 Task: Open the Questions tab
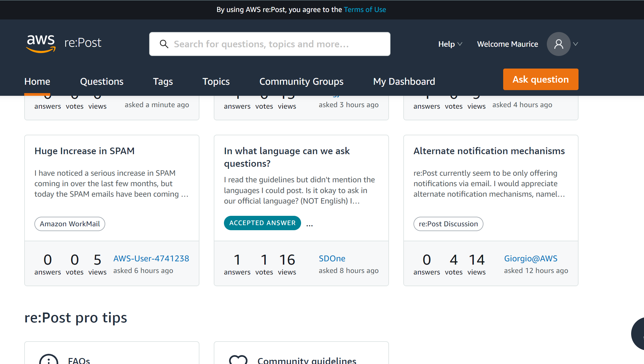pos(102,81)
